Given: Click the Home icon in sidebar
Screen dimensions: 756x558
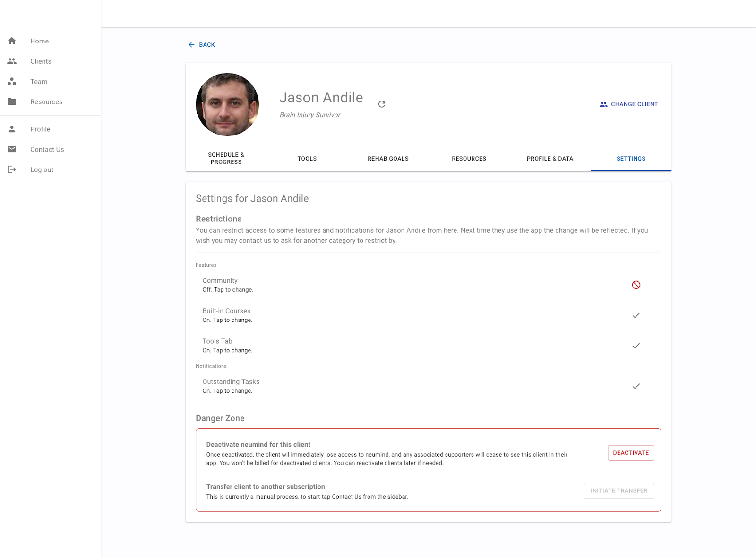Looking at the screenshot, I should tap(12, 41).
